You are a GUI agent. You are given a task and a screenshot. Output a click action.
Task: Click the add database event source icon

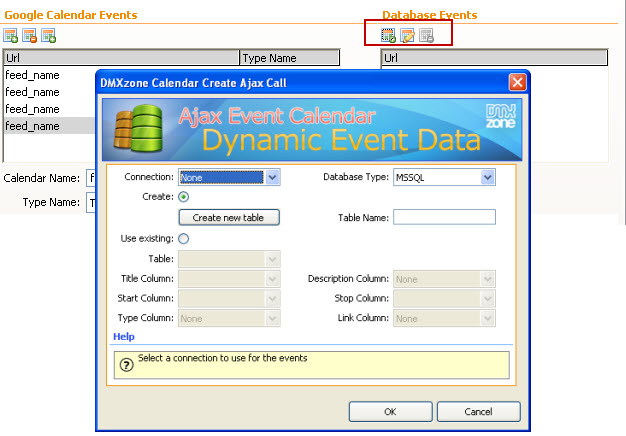click(x=388, y=36)
